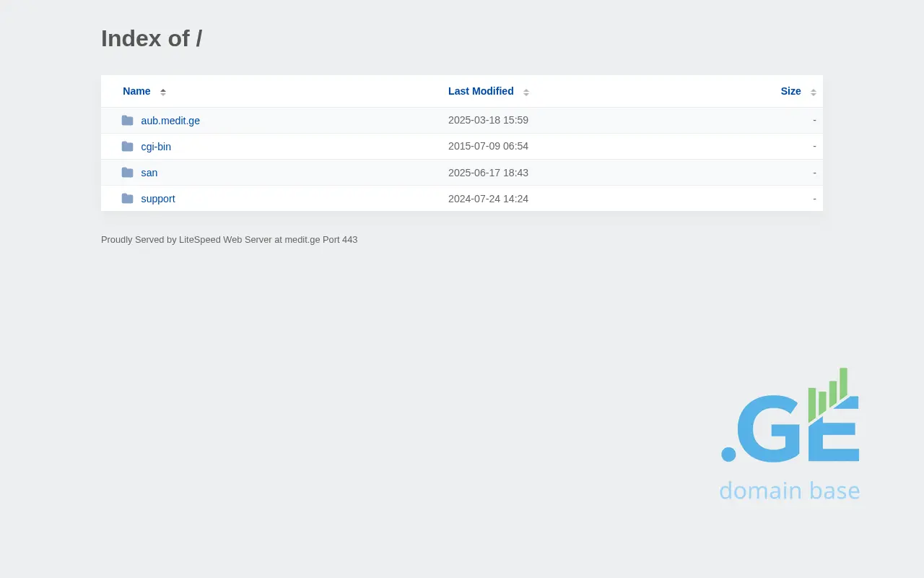Open the support directory link
Image resolution: width=924 pixels, height=578 pixels.
pos(158,199)
